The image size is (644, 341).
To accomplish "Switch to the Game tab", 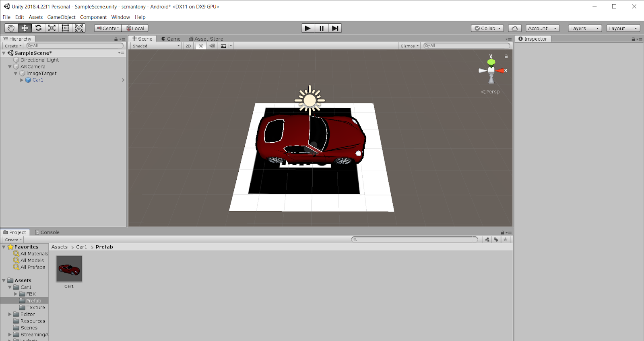I will coord(171,39).
